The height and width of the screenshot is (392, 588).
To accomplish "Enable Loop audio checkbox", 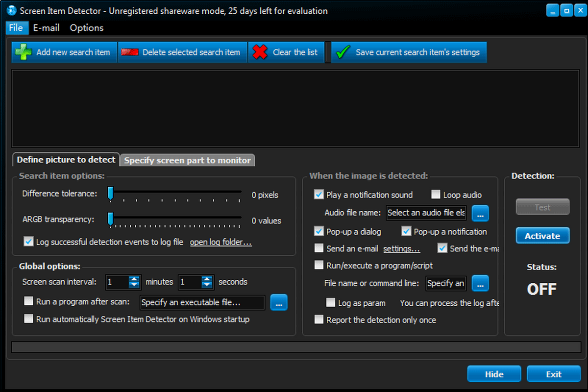I will (436, 195).
